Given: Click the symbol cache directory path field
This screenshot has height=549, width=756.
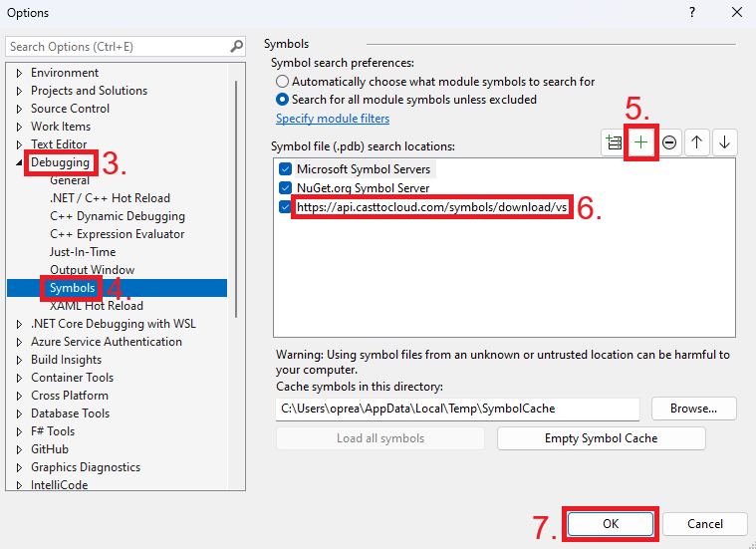Looking at the screenshot, I should [457, 409].
